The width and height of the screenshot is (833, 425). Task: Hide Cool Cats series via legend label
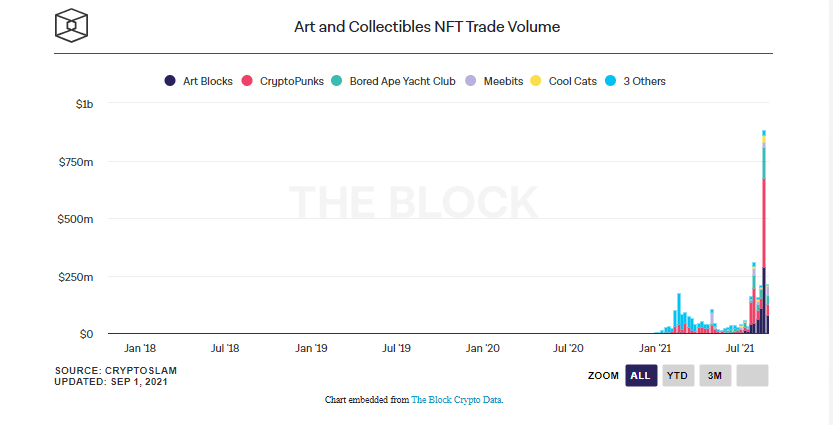coord(573,81)
